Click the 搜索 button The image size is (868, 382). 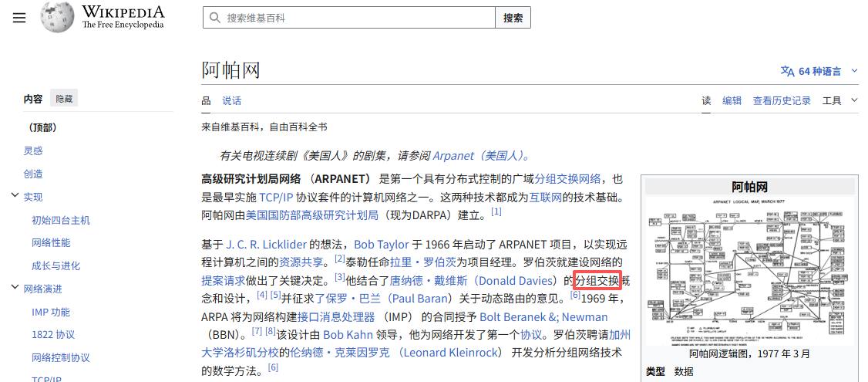point(513,18)
